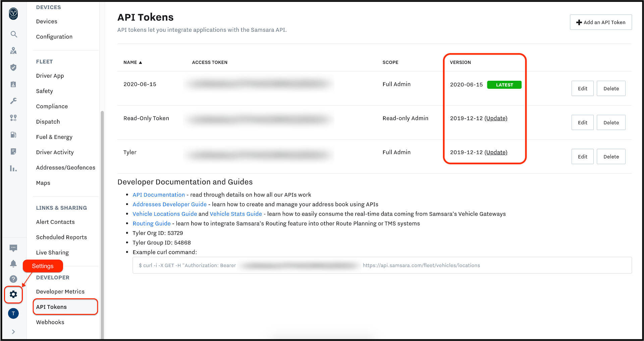The width and height of the screenshot is (644, 341).
Task: Open Maps settings
Action: pos(43,183)
